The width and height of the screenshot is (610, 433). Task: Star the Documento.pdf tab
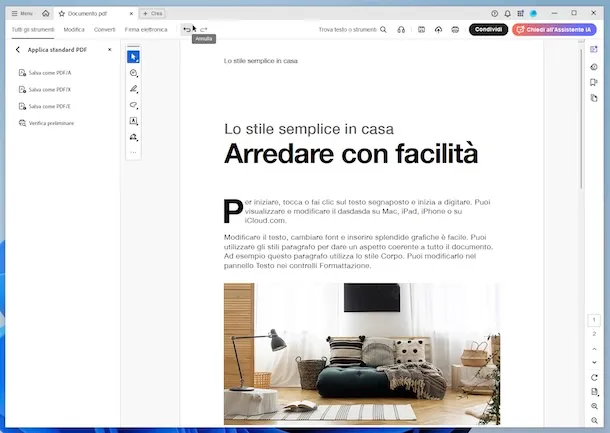tap(61, 14)
